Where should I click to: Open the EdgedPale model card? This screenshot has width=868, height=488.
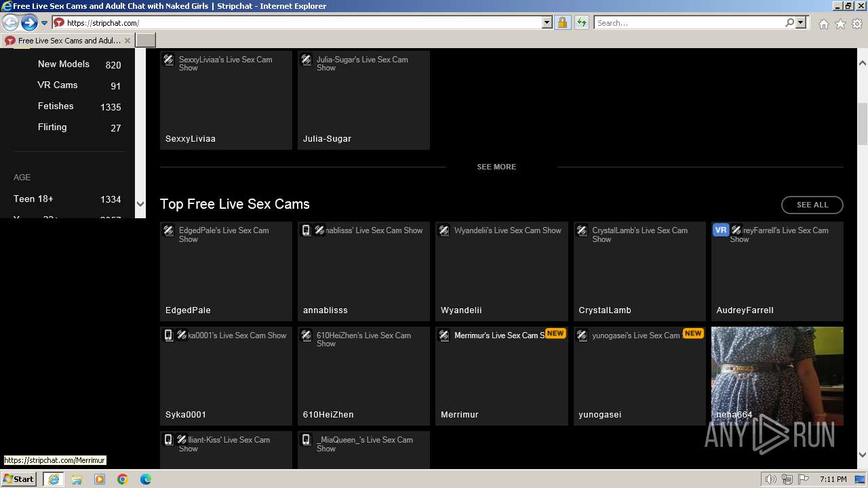coord(226,271)
